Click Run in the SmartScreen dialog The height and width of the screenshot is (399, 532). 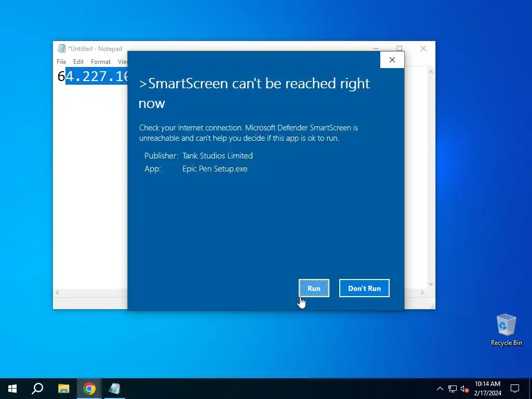click(x=314, y=288)
